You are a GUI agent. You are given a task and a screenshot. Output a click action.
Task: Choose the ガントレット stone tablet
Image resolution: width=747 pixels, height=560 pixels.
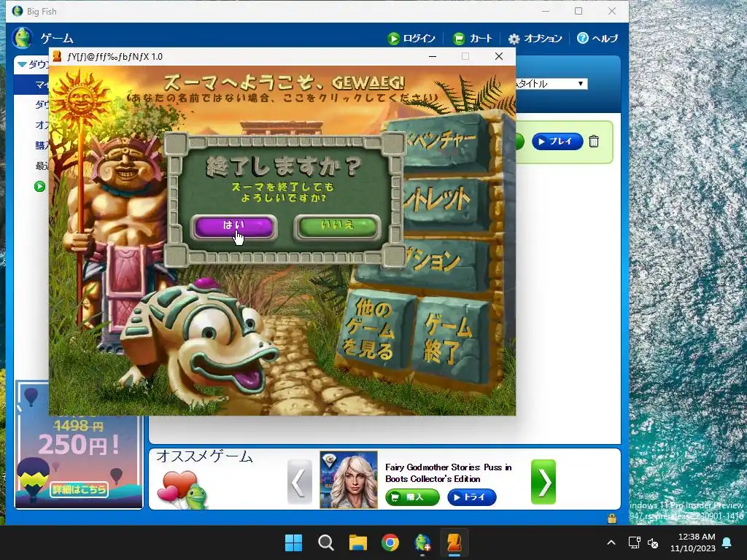tap(443, 203)
